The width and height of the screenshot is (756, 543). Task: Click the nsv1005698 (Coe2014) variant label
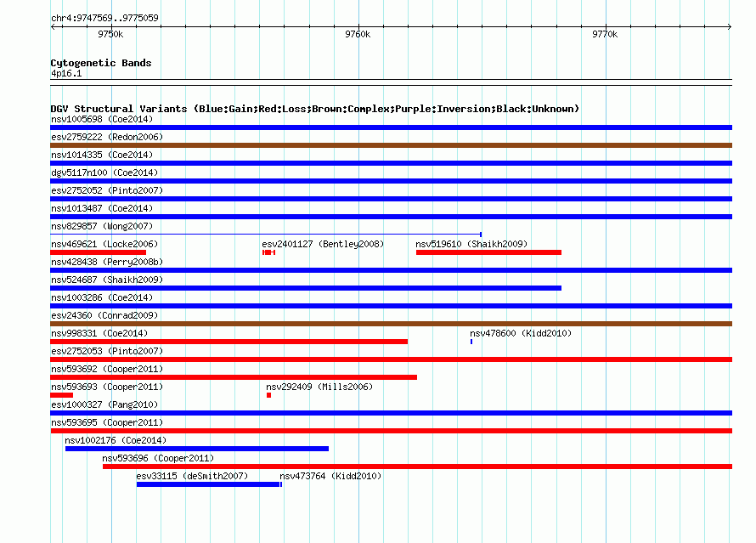point(102,119)
